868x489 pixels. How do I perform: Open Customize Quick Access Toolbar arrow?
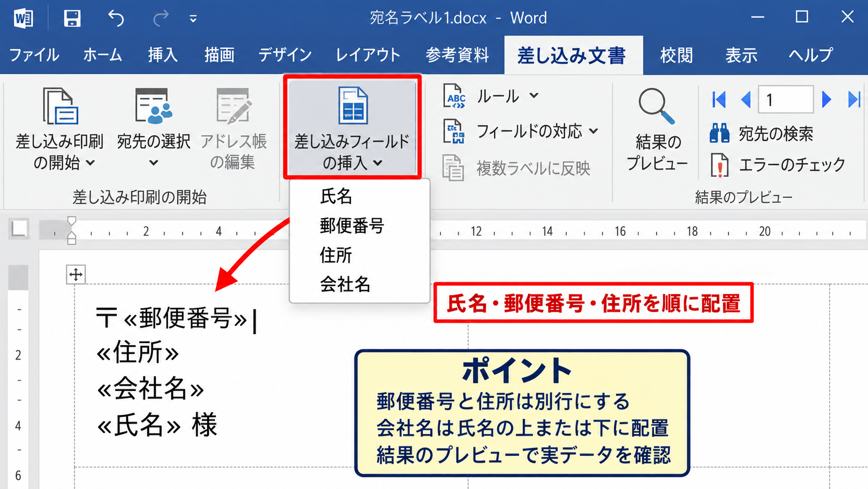click(x=193, y=19)
